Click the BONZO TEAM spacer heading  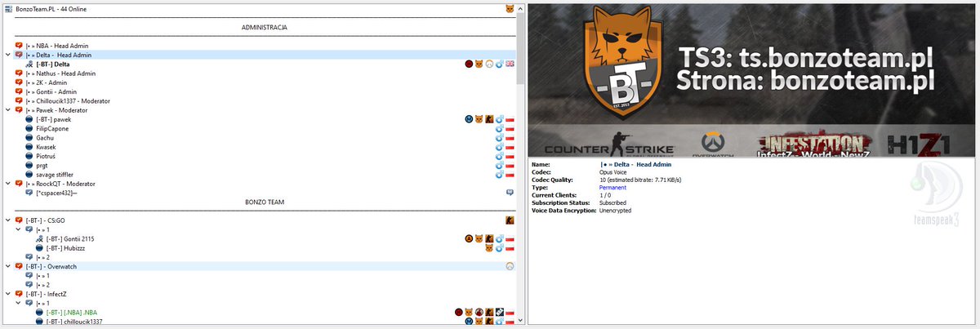[264, 202]
